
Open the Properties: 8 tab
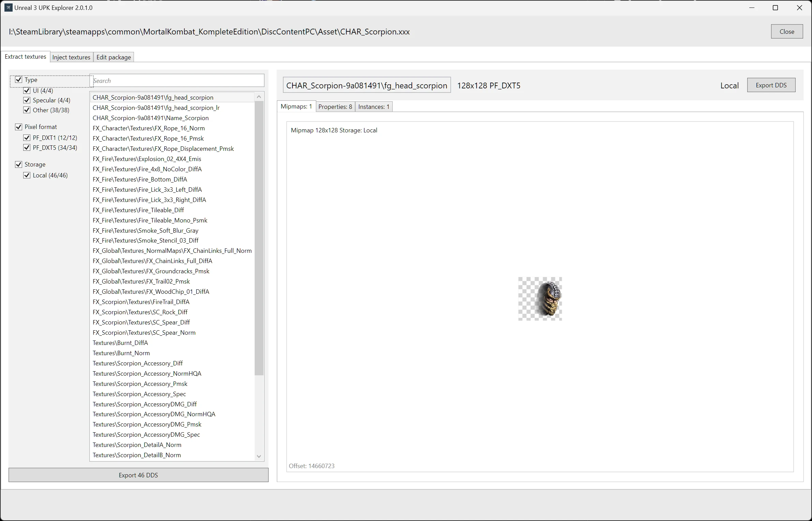coord(335,107)
